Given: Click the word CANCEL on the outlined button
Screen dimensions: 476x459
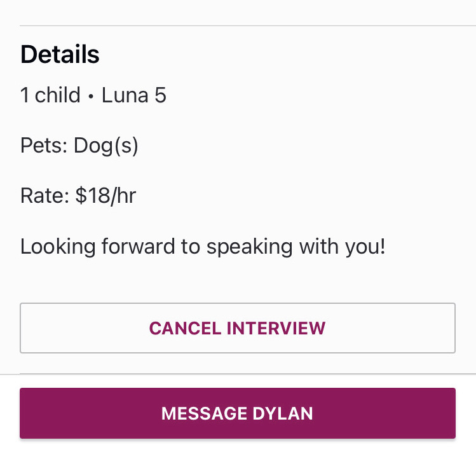Looking at the screenshot, I should [x=185, y=328].
